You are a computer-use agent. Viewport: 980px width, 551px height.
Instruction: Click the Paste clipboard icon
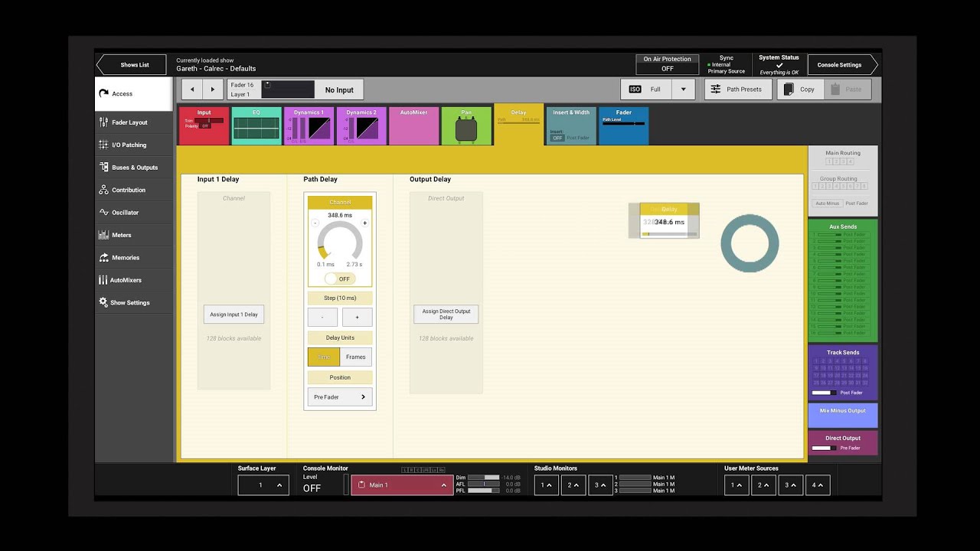pos(835,90)
